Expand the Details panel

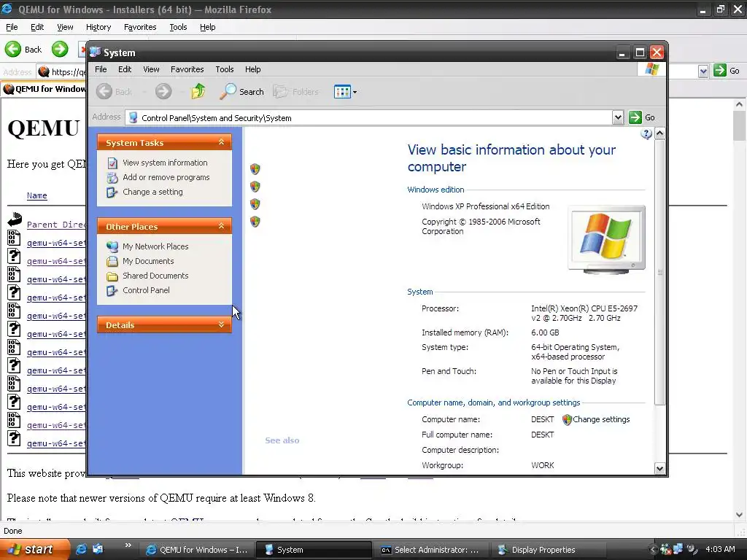221,324
